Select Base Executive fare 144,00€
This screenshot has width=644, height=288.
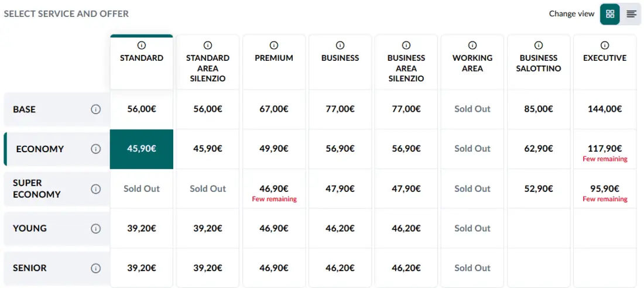point(605,109)
